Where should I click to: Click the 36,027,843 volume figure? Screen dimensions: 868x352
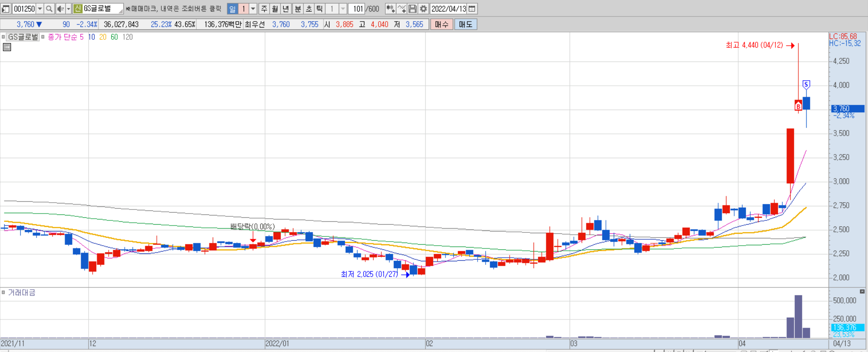pyautogui.click(x=121, y=24)
